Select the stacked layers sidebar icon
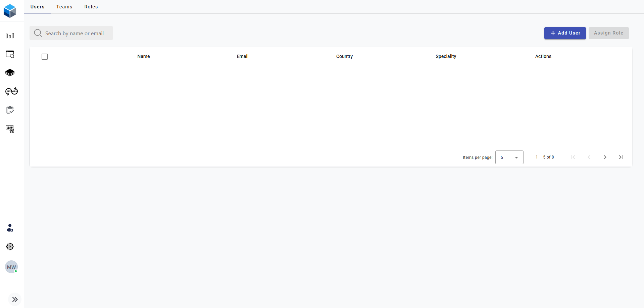 click(x=10, y=73)
